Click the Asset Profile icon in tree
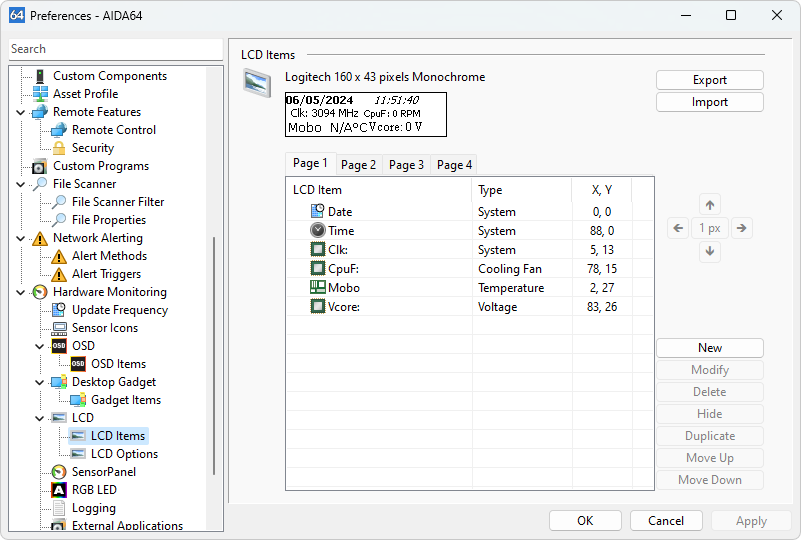This screenshot has width=801, height=540. (40, 94)
